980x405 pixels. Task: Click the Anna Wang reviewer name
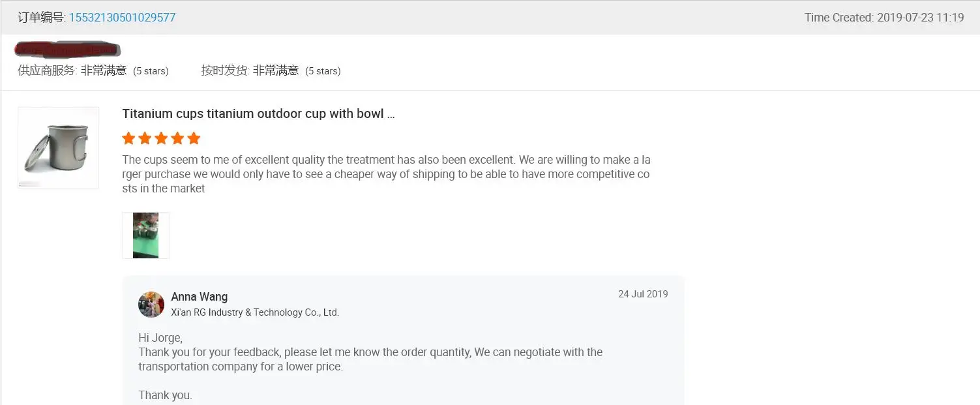(199, 297)
